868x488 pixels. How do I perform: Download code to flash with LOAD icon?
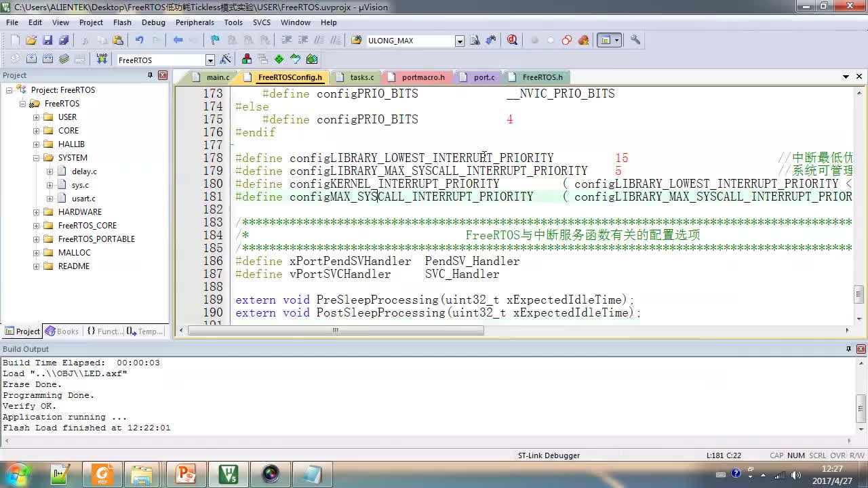click(102, 59)
